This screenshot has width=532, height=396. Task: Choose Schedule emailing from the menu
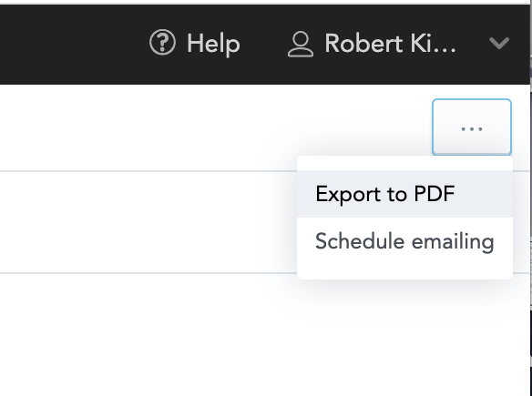[404, 241]
